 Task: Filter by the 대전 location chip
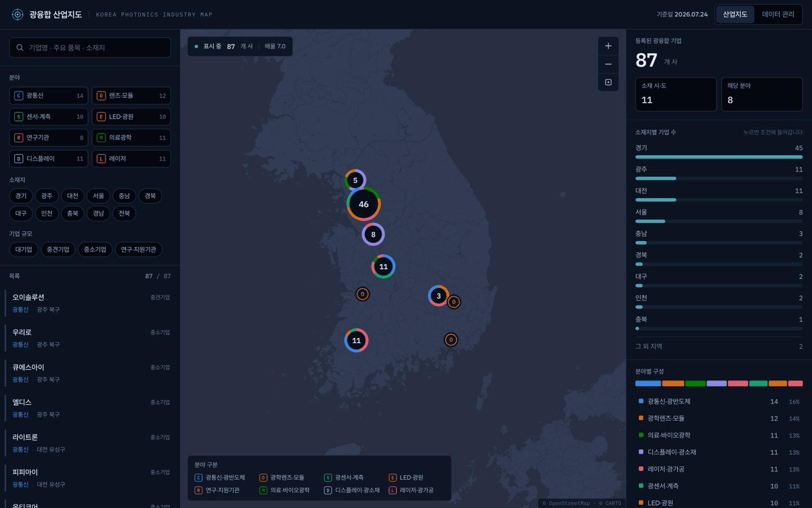[73, 196]
